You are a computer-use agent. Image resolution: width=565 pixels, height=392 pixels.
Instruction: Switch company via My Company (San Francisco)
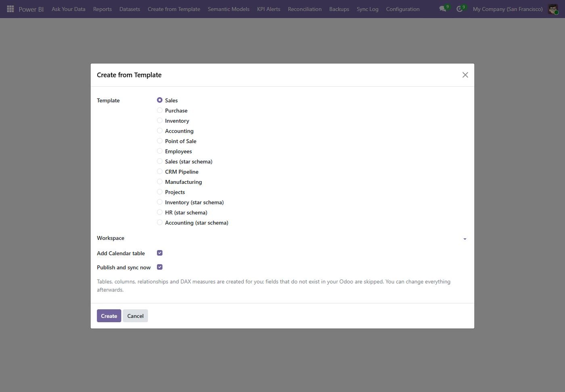click(508, 9)
